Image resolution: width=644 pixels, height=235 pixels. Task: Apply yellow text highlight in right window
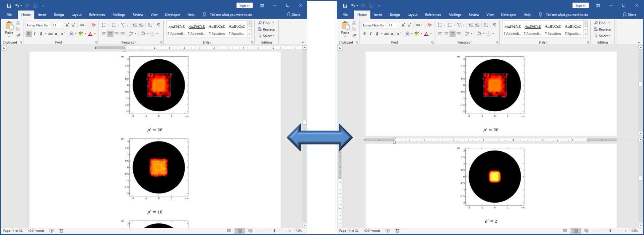click(417, 34)
